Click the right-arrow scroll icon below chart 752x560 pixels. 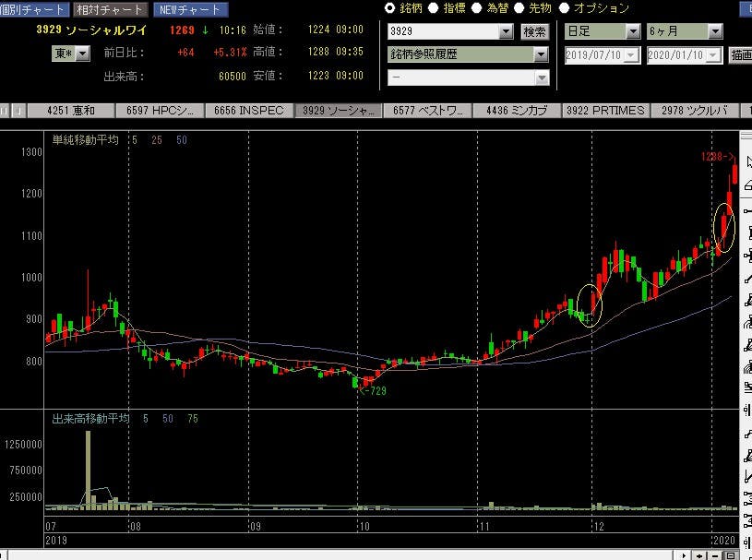pyautogui.click(x=685, y=554)
